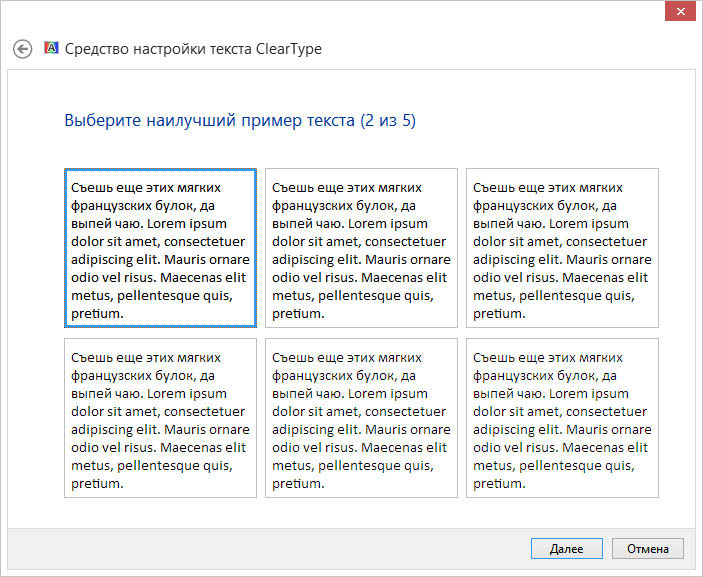703x577 pixels.
Task: Pick the bottom-middle text sample
Action: [x=361, y=418]
